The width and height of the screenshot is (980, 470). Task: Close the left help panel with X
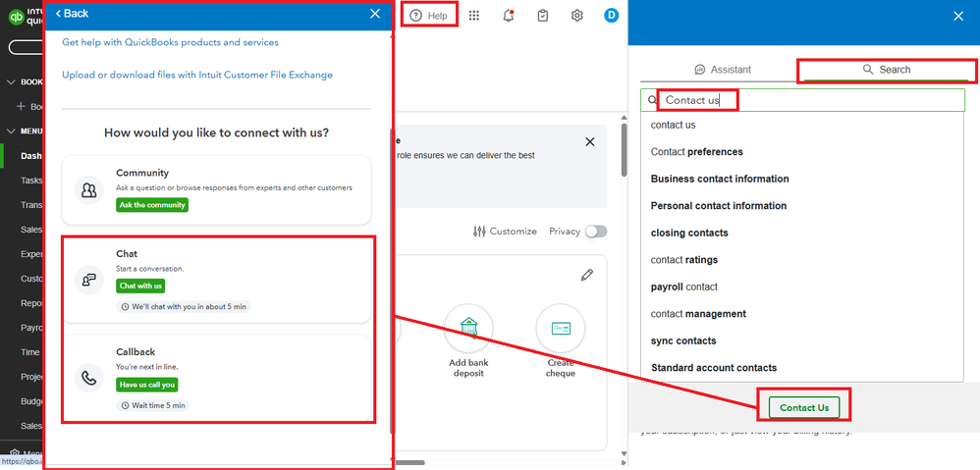[x=375, y=13]
